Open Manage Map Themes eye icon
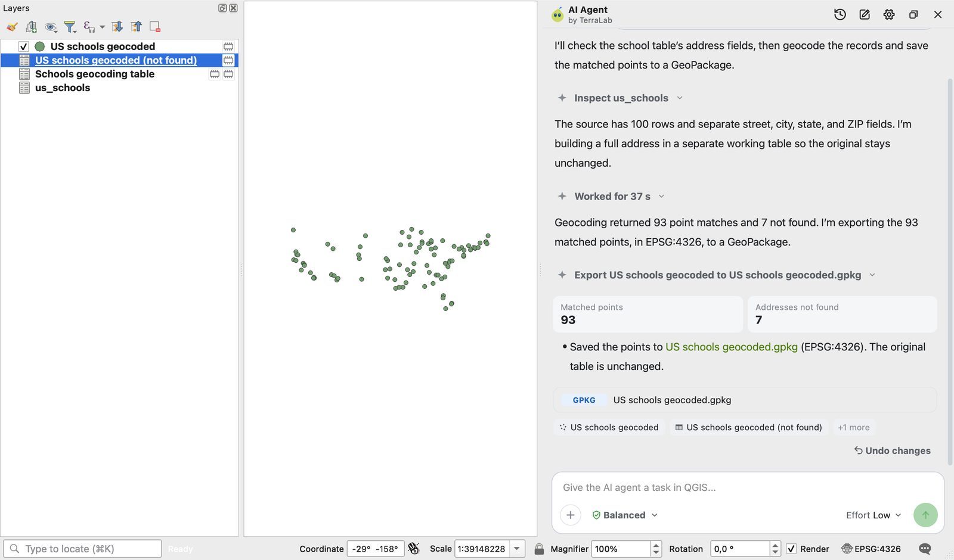This screenshot has width=954, height=560. point(51,27)
